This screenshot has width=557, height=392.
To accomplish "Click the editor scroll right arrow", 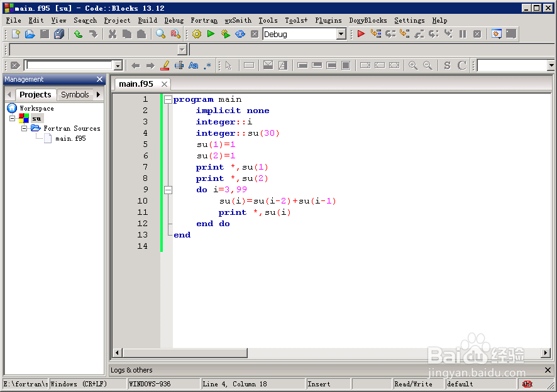I will [546, 353].
